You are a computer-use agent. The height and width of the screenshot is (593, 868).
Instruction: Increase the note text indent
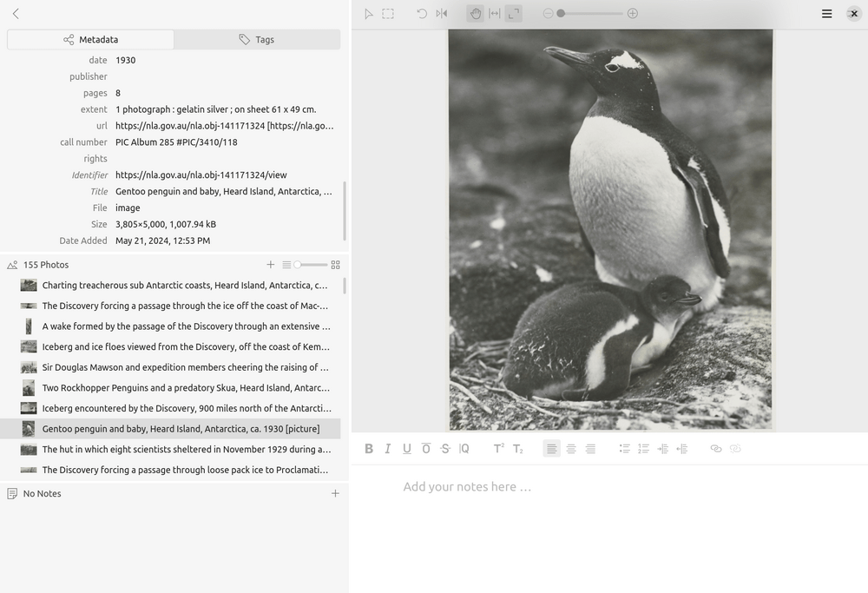point(662,449)
